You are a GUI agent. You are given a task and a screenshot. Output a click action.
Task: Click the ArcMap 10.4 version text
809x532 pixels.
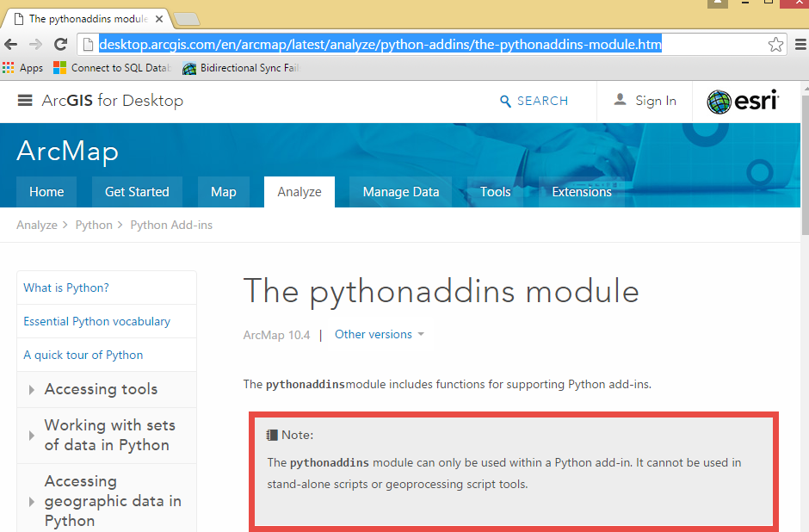276,335
